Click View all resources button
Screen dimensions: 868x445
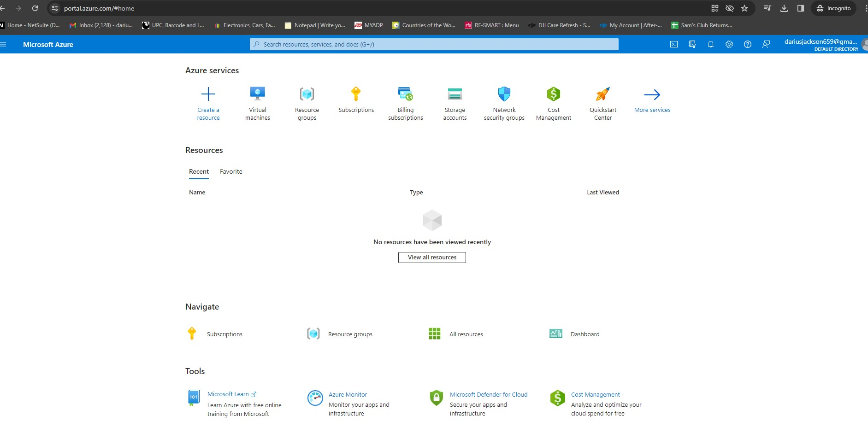(432, 257)
